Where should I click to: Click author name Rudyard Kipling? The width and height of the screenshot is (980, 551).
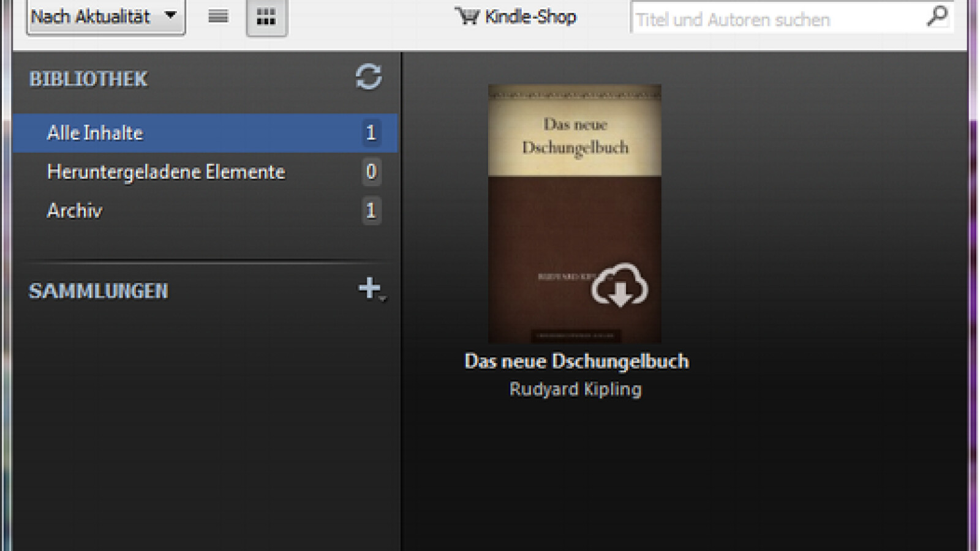576,389
